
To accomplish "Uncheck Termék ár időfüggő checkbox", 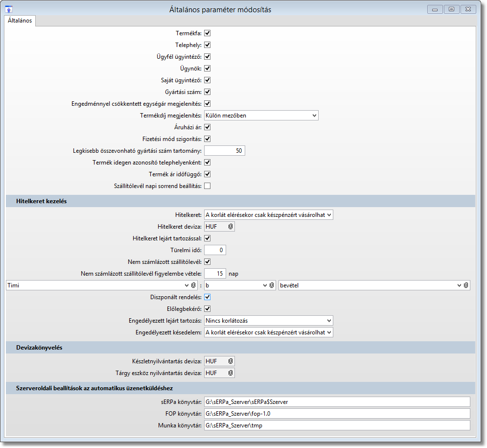I will [207, 174].
